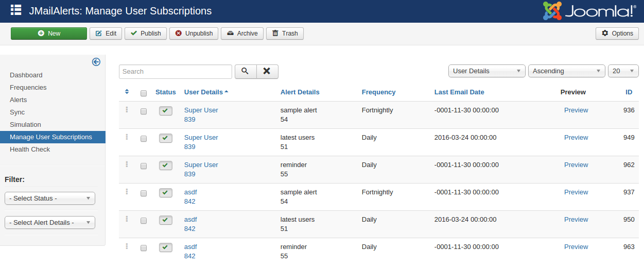Sort by Status column header
The height and width of the screenshot is (265, 644).
166,92
